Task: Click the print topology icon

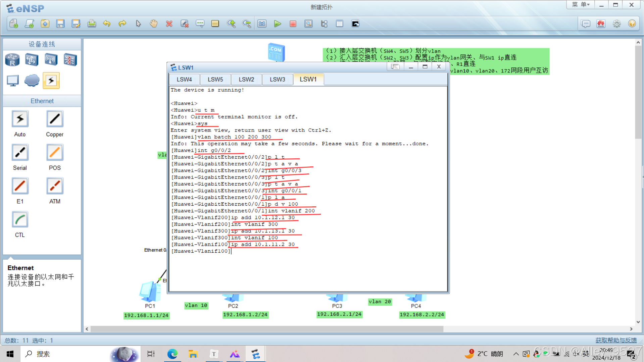Action: point(92,23)
